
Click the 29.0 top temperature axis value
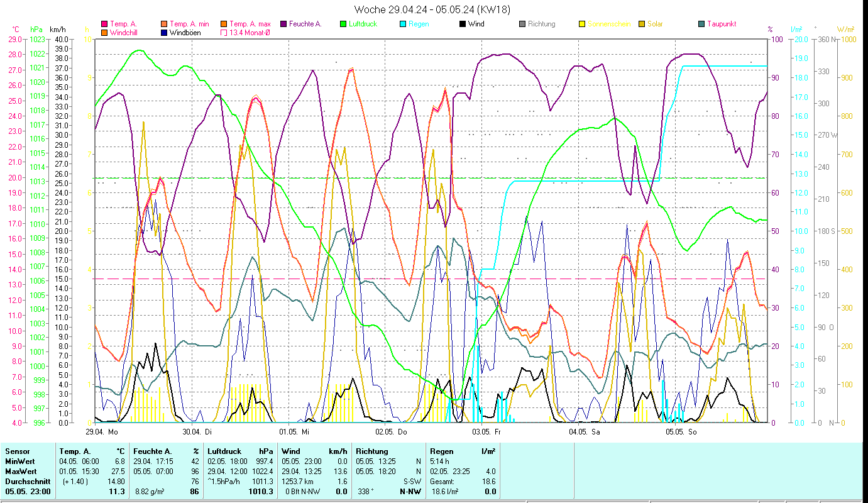tap(14, 39)
